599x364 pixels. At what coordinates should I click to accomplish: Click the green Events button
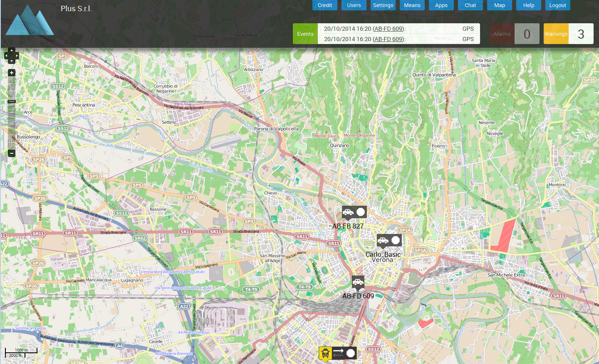click(305, 34)
